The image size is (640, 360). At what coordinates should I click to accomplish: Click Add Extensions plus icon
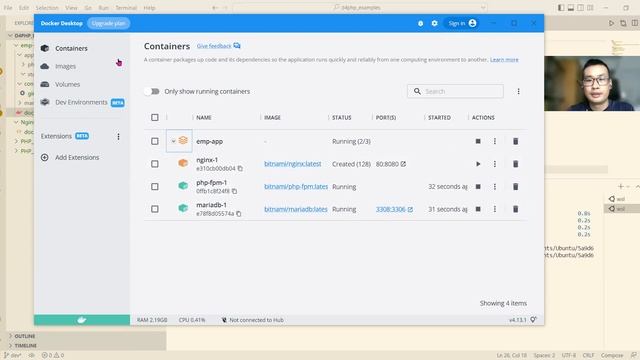(45, 158)
